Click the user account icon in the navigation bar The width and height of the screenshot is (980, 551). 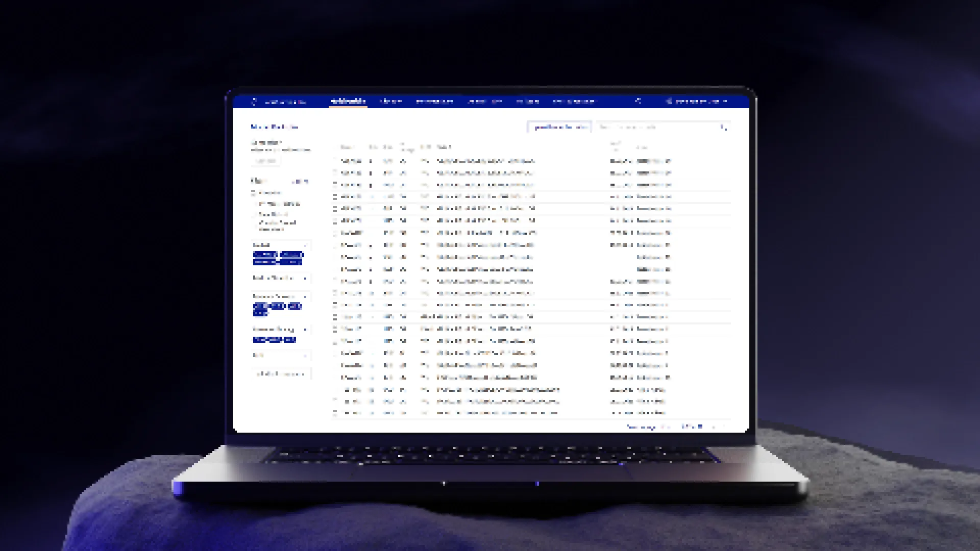[669, 102]
